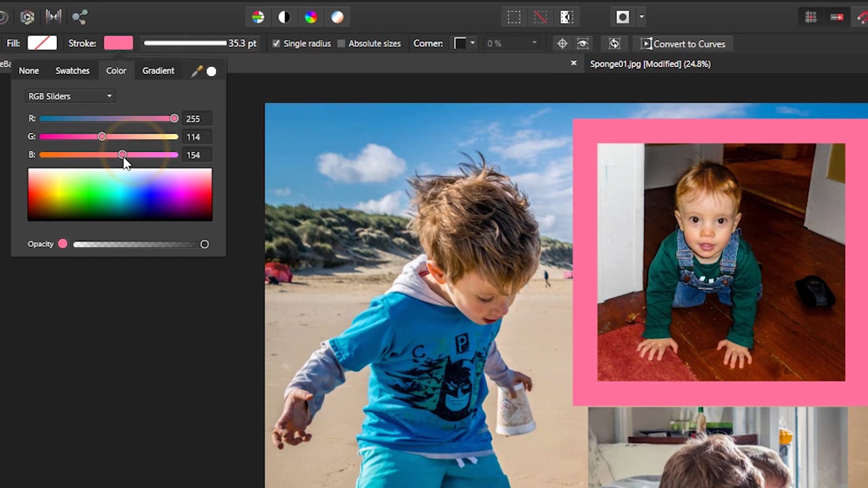Open the RGB Sliders dropdown
Viewport: 868px width, 488px height.
pos(70,96)
